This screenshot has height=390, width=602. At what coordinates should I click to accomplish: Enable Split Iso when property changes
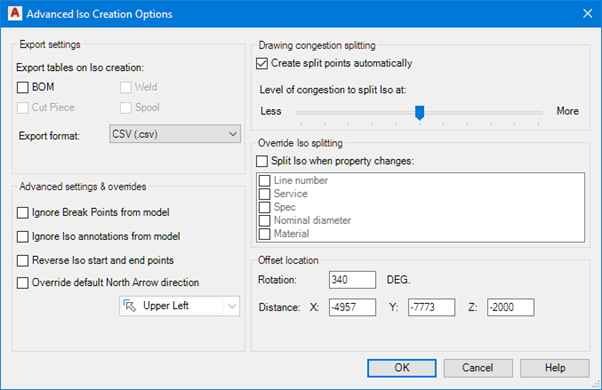coord(262,161)
